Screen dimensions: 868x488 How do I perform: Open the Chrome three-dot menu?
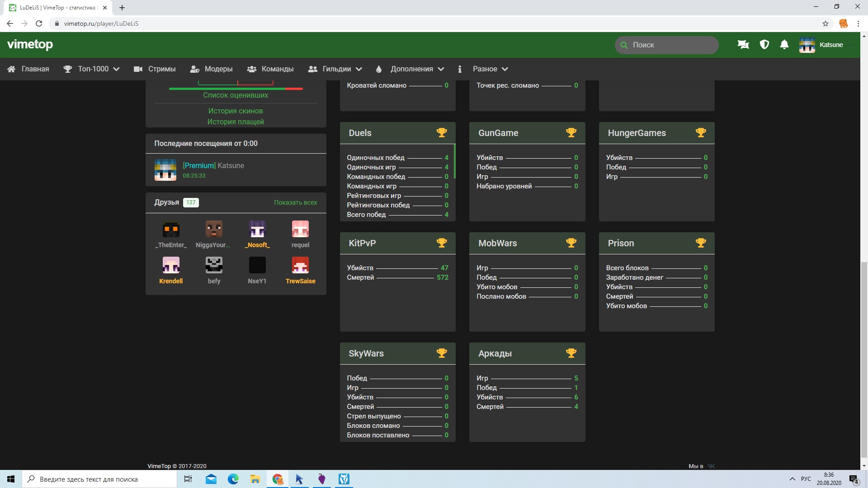click(858, 23)
